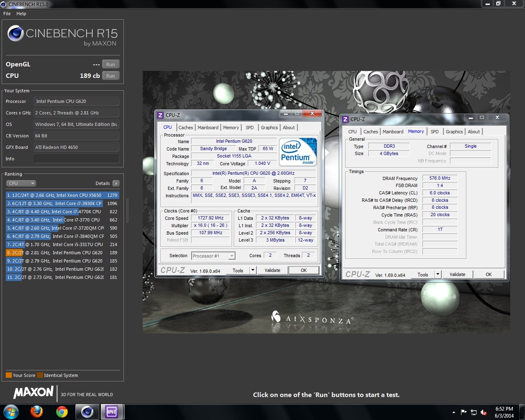The width and height of the screenshot is (525, 420).
Task: Click OK in right CPU-Z window
Action: [488, 274]
